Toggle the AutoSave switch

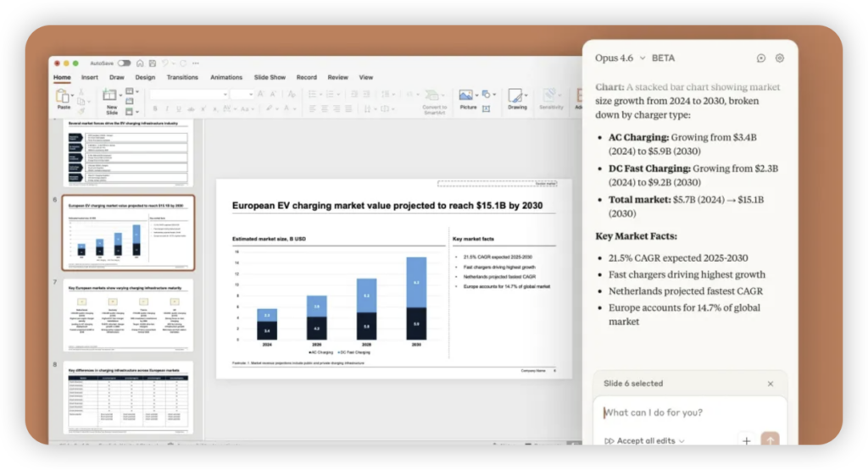(124, 63)
